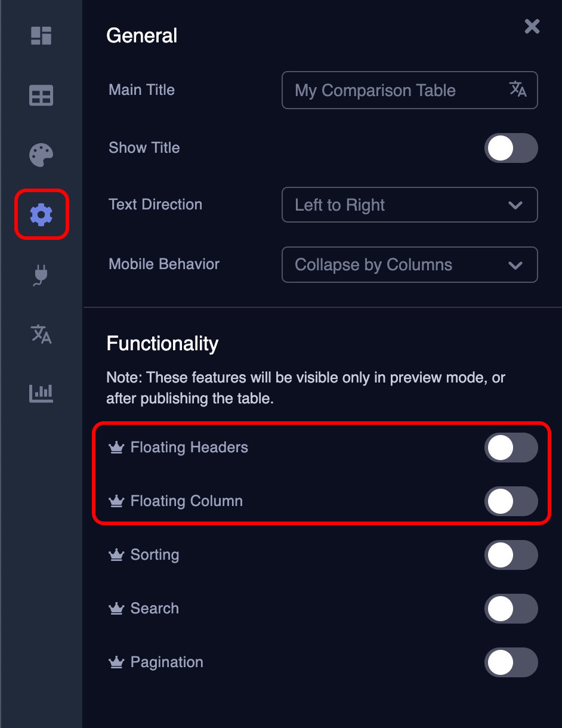Slide the Floating Column switch on
The width and height of the screenshot is (562, 728).
[511, 501]
